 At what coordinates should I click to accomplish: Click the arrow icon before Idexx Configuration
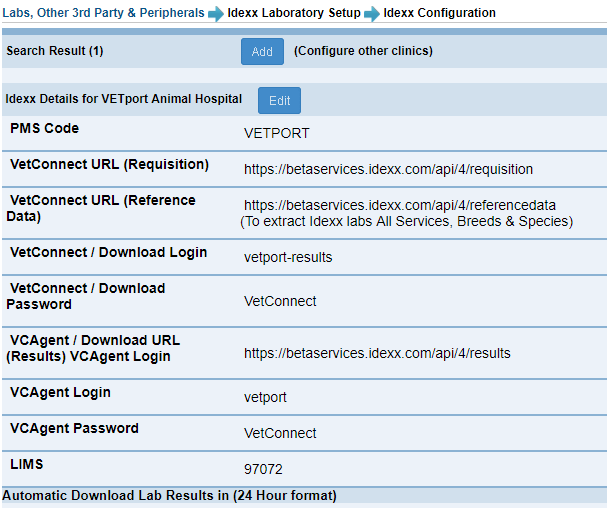click(x=372, y=14)
